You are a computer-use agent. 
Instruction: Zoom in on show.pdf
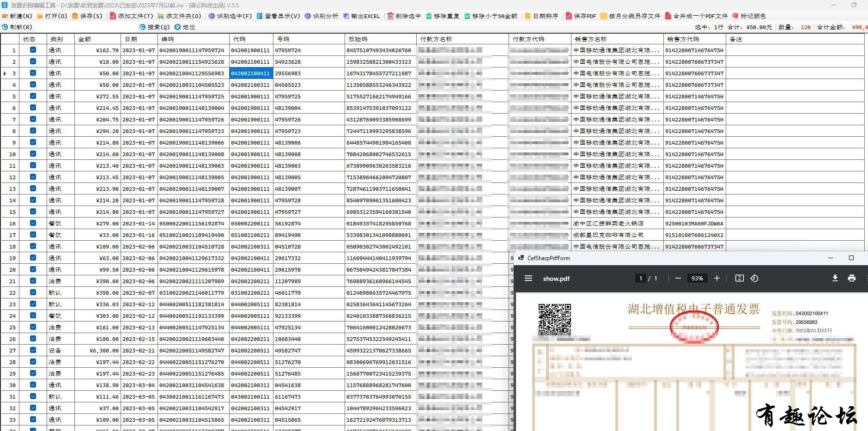[717, 278]
